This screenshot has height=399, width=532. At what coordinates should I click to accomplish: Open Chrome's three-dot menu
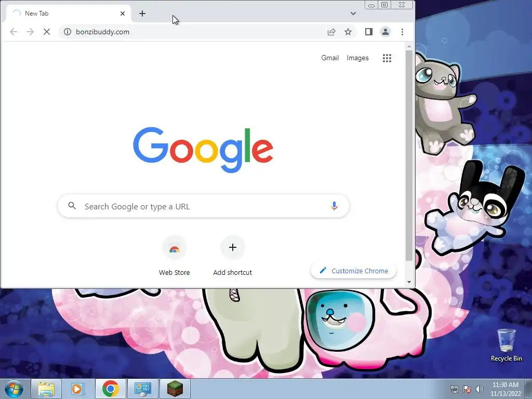click(403, 32)
